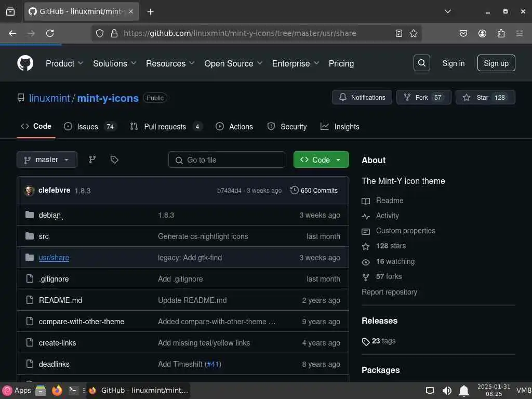Open the Pocket save icon
Screen dimensions: 532x399
[463, 33]
